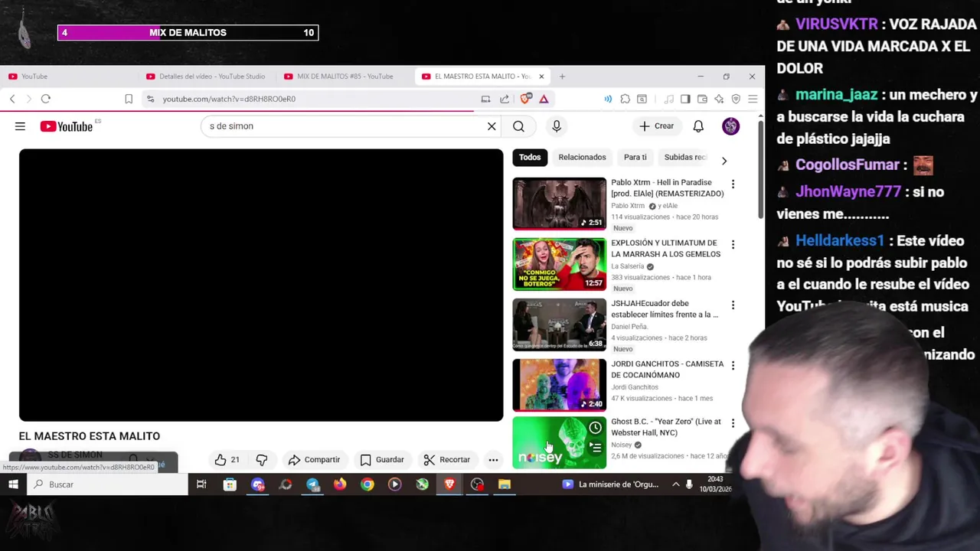Expand more filter chips with right arrow
Image resolution: width=980 pixels, height=551 pixels.
[x=724, y=161]
